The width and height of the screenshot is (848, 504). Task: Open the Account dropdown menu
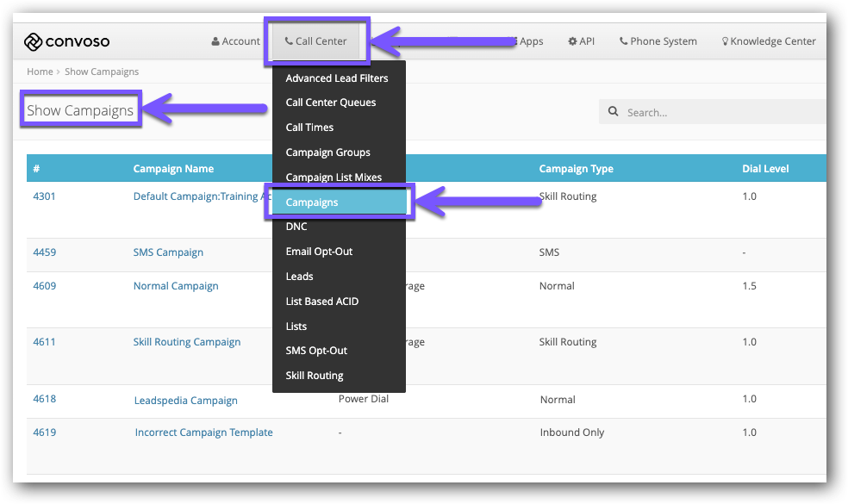(235, 40)
